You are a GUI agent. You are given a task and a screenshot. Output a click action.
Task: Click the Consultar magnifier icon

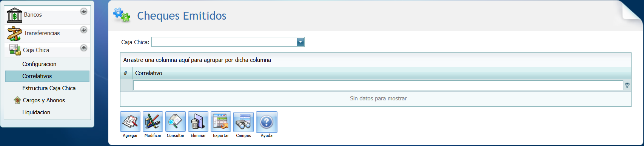pos(176,122)
